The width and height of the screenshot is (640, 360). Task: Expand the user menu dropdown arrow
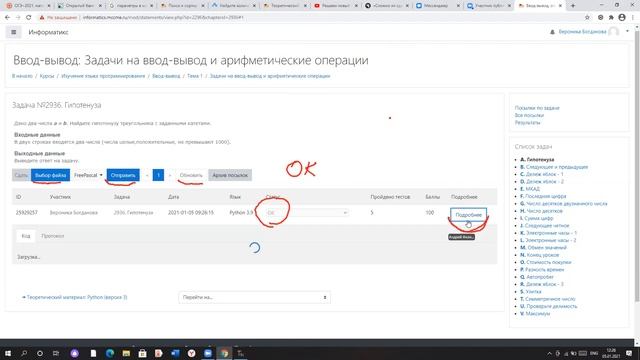coord(627,31)
